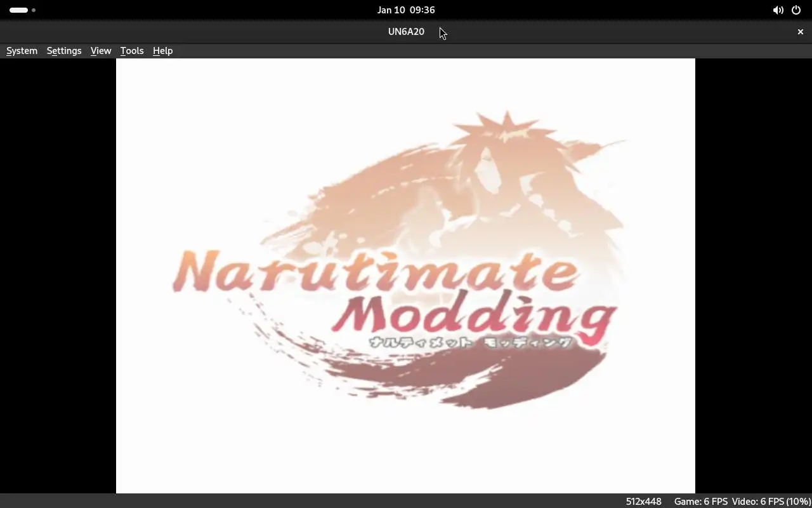Click the activities workspace indicator pill
812x508 pixels.
(19, 10)
